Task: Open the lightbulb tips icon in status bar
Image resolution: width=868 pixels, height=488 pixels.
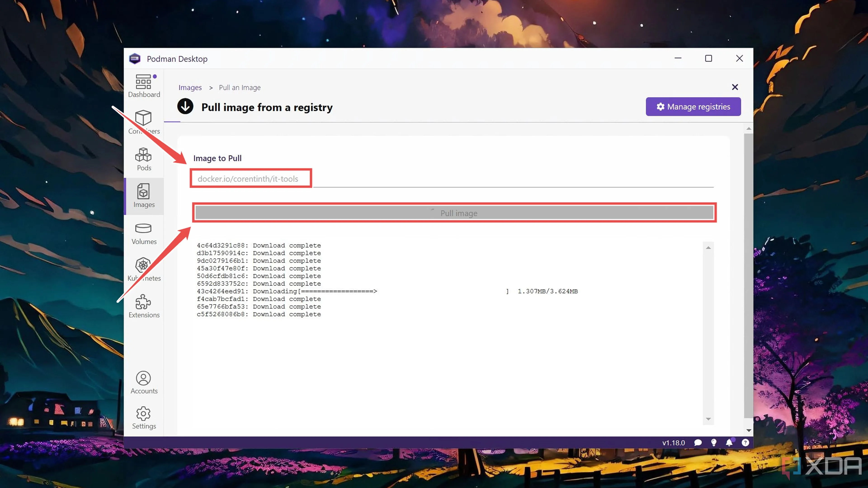Action: 714,443
